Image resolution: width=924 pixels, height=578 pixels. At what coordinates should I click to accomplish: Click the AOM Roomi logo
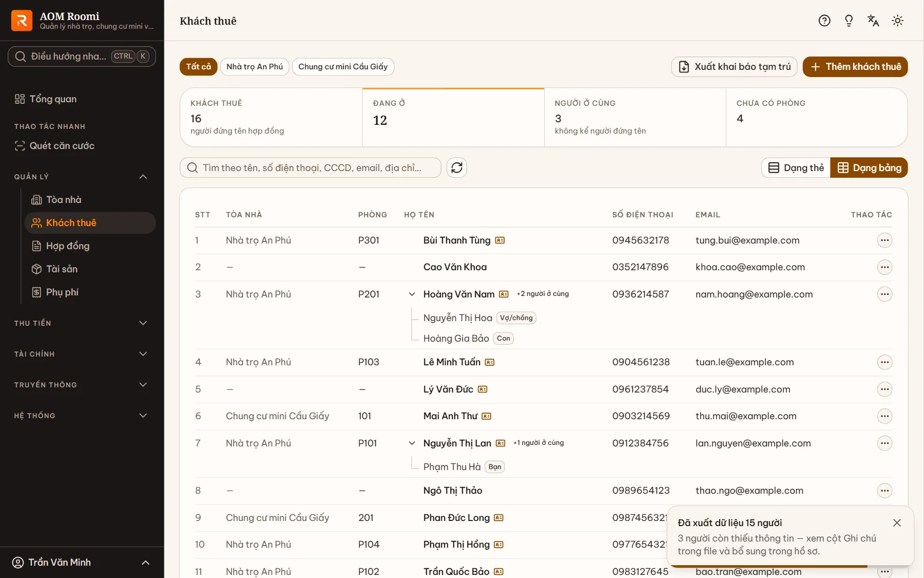click(22, 21)
